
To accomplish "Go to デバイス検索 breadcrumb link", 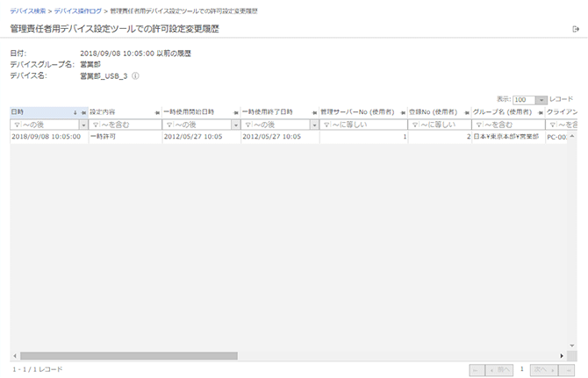I will (x=28, y=11).
